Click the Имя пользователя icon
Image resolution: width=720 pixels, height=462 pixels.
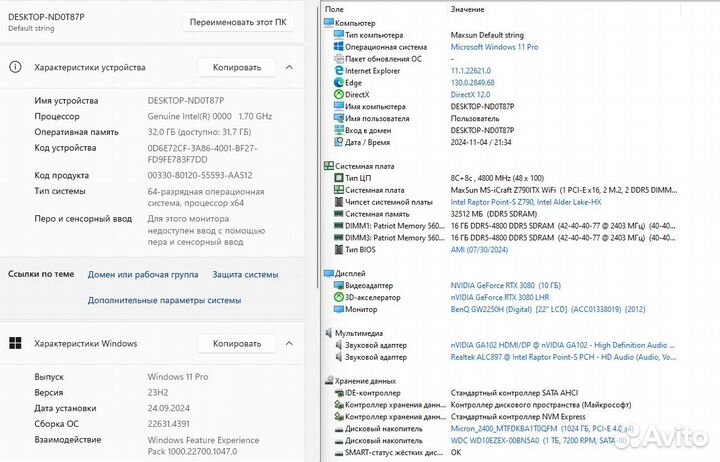tap(339, 118)
